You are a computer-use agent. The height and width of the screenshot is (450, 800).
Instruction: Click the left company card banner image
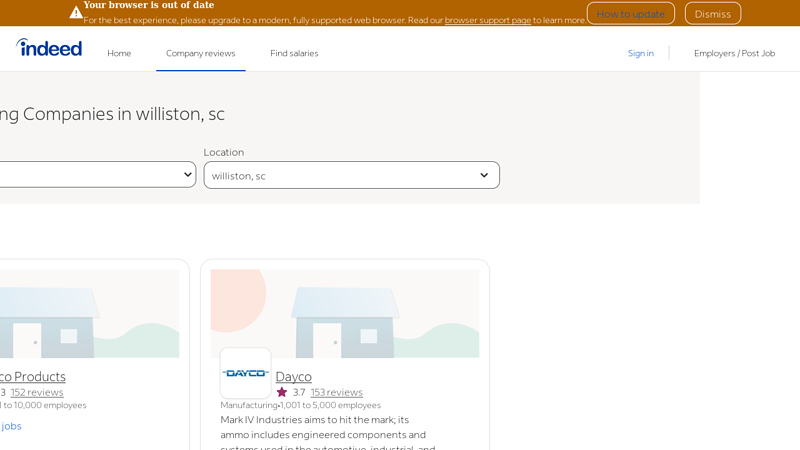(x=90, y=313)
